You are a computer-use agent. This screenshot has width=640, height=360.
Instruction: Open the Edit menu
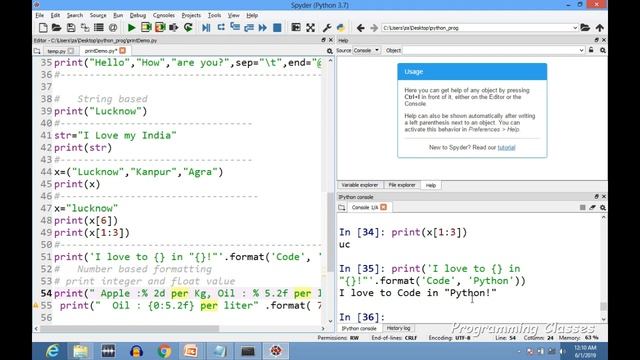click(55, 15)
